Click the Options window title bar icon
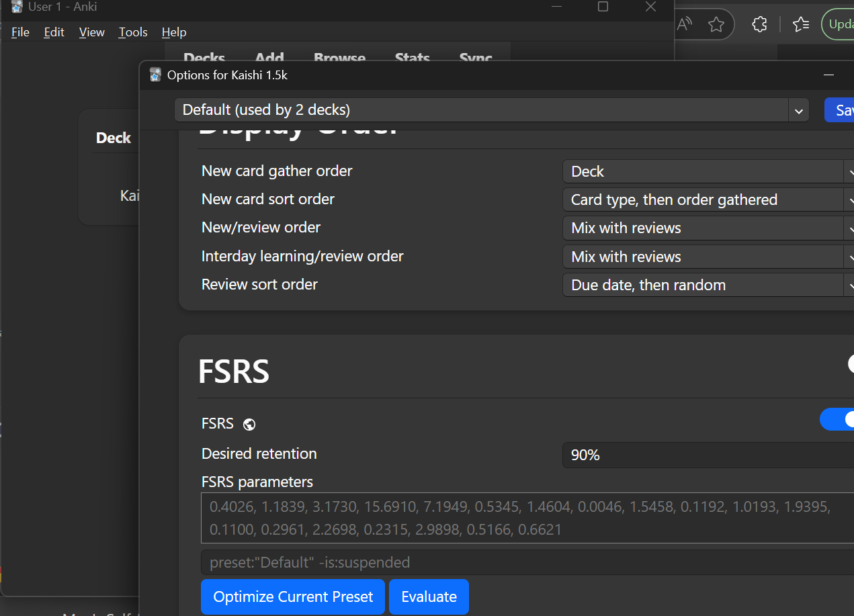 coord(155,75)
